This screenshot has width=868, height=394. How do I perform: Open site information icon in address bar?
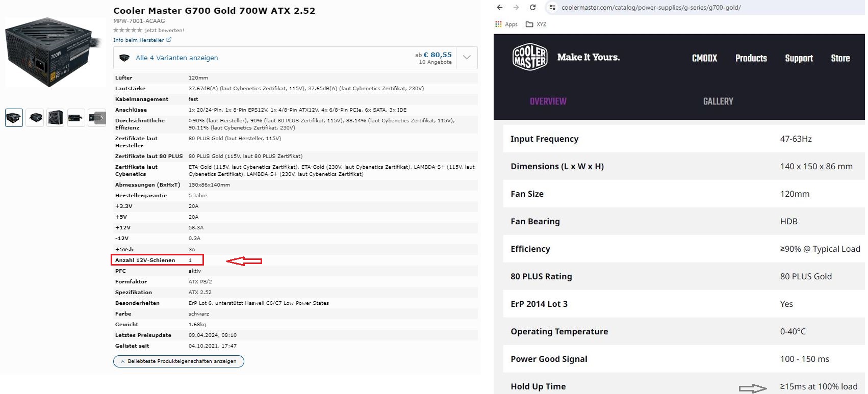552,7
